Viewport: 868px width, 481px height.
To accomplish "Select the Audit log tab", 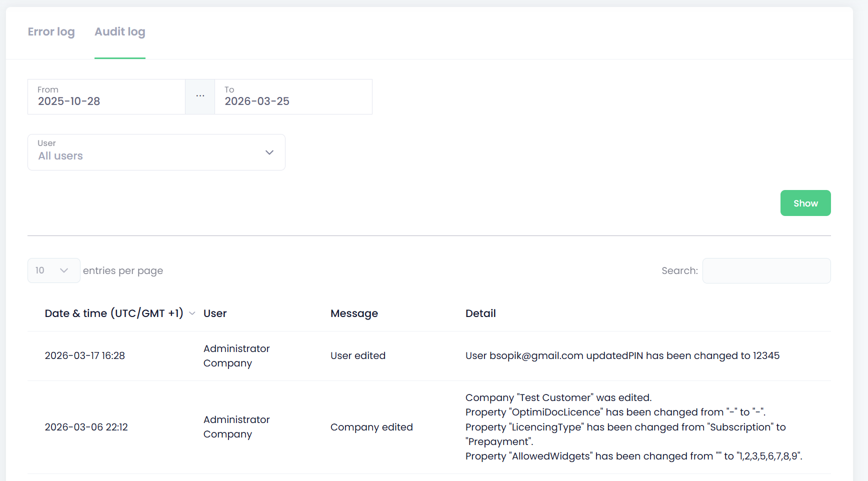I will (x=119, y=32).
